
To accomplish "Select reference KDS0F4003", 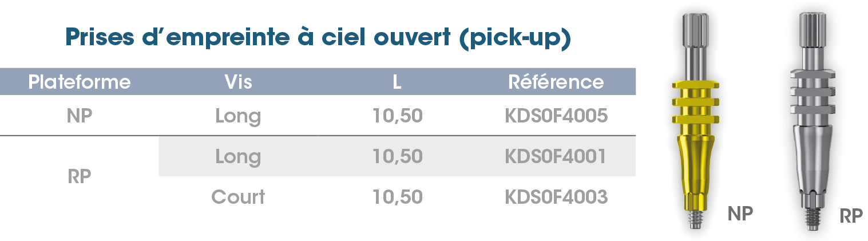I will pos(556,197).
